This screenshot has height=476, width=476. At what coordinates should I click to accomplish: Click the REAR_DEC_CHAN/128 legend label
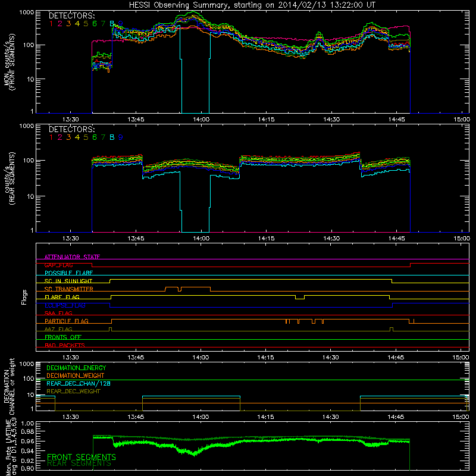pyautogui.click(x=79, y=383)
